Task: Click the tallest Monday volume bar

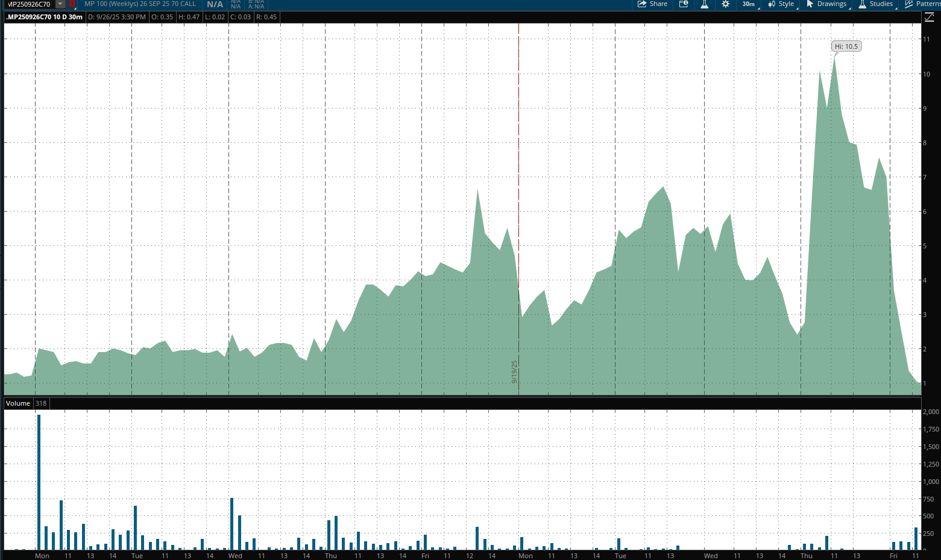Action: [x=39, y=482]
